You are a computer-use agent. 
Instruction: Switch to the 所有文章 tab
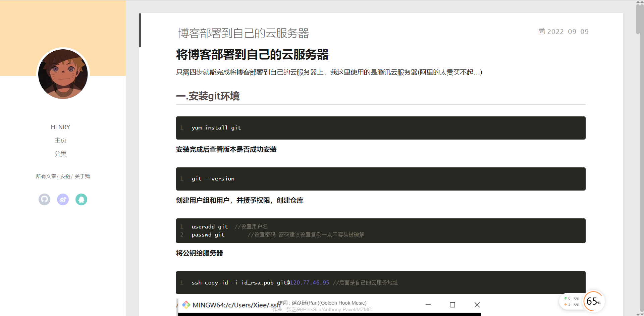point(46,176)
